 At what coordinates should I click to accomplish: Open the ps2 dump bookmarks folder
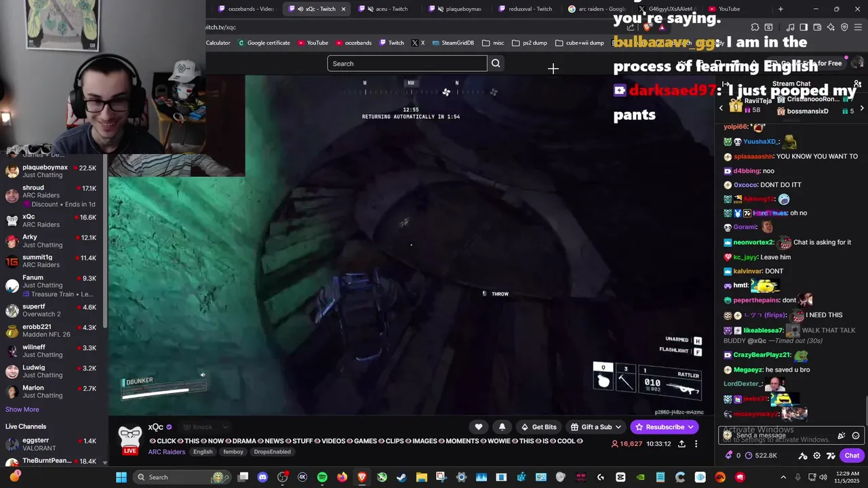[530, 43]
